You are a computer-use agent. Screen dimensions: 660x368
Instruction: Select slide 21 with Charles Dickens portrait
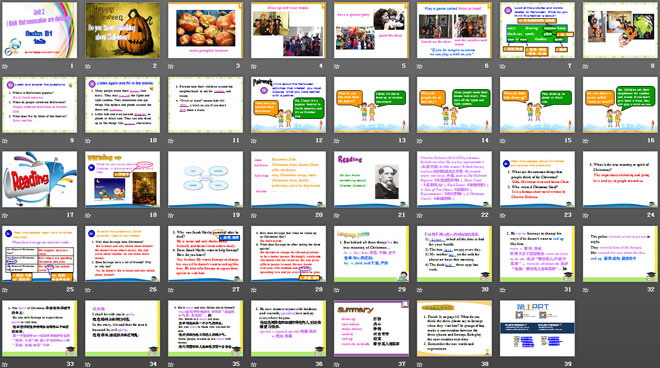point(371,179)
